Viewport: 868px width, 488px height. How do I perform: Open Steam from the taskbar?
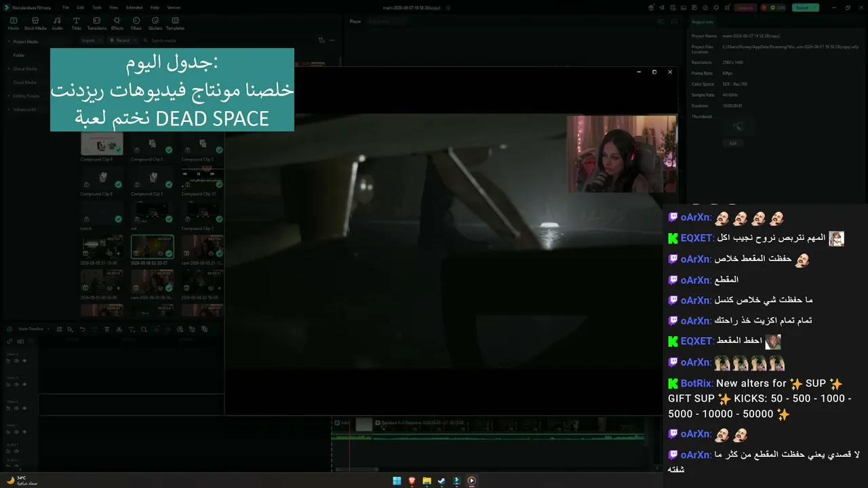click(441, 481)
